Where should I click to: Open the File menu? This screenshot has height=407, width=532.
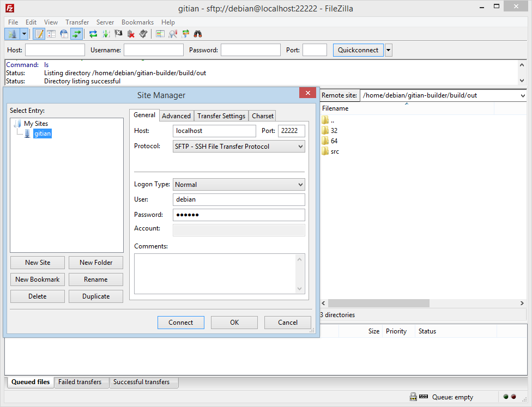click(13, 22)
